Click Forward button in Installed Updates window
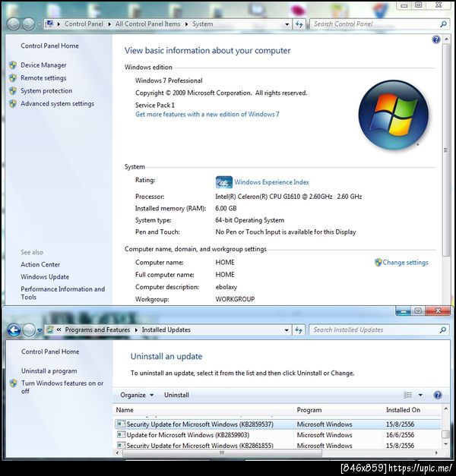The width and height of the screenshot is (456, 476). 29,330
